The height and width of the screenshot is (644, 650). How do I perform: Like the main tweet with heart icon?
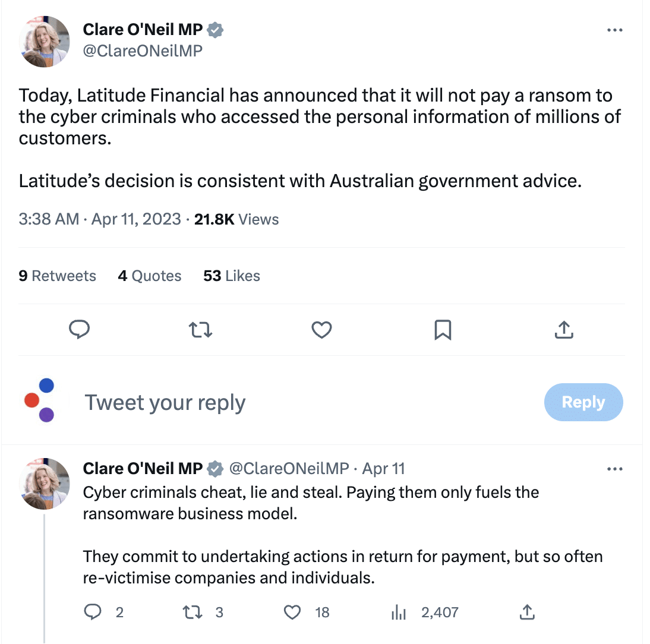(321, 329)
